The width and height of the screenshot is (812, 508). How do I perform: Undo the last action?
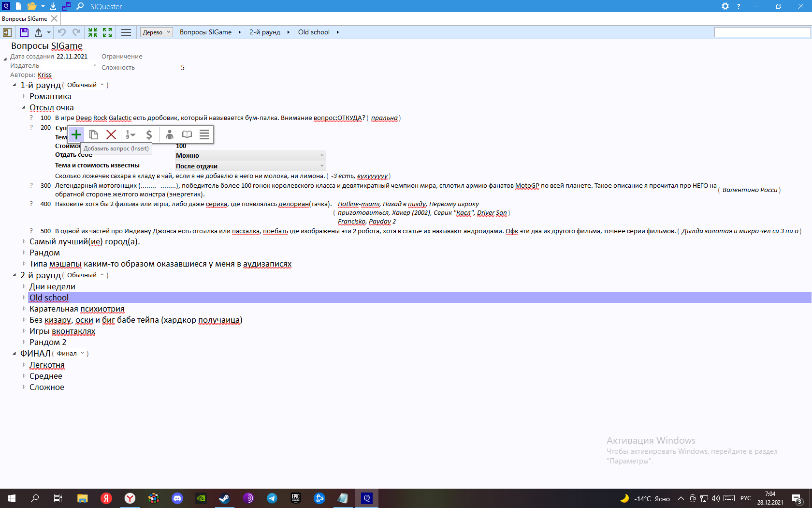62,32
